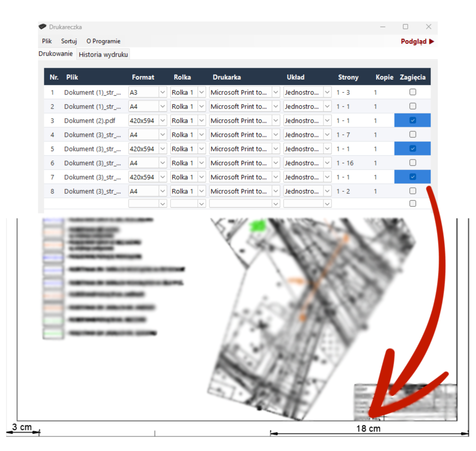
Task: Minimize the Drukareczka window
Action: (383, 27)
